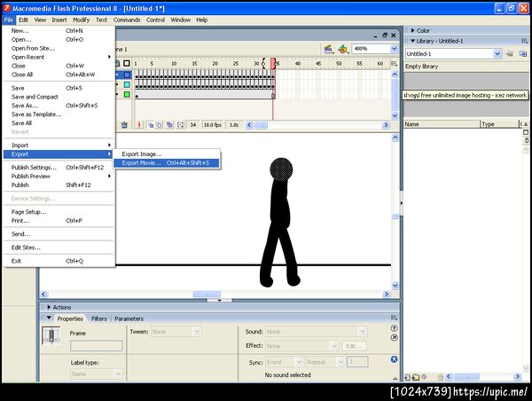Viewport: 532px width, 401px height.
Task: Click New library panel icon
Action: click(x=523, y=53)
